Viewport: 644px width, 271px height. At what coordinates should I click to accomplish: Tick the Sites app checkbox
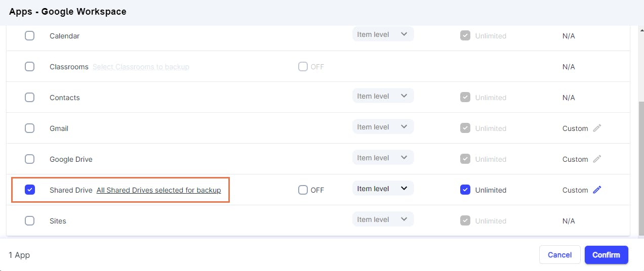coord(30,221)
